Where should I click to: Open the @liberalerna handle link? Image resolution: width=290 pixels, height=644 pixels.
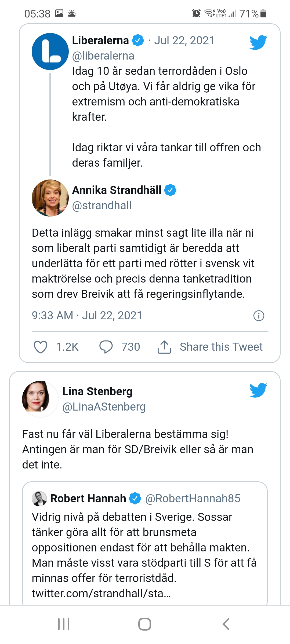coord(103,56)
